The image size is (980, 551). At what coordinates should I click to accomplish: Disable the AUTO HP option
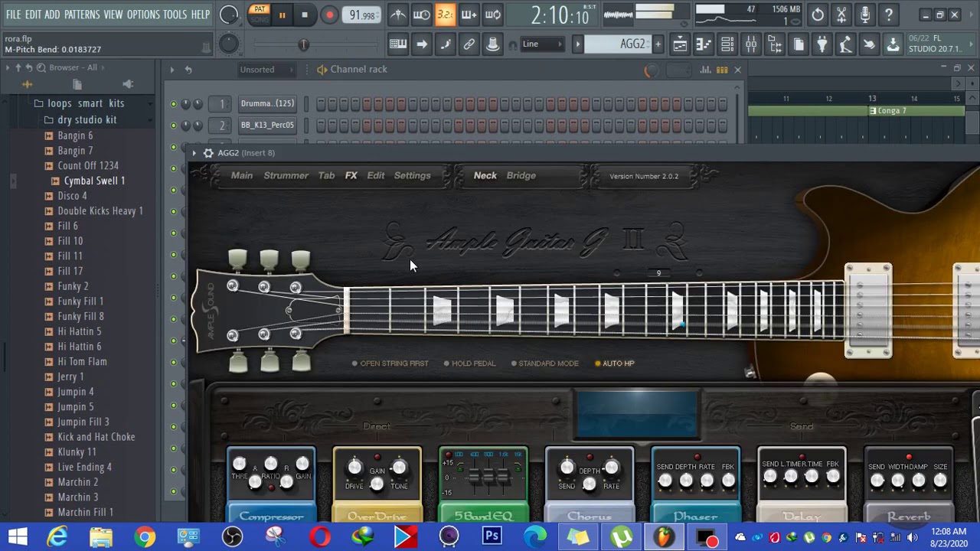tap(614, 364)
